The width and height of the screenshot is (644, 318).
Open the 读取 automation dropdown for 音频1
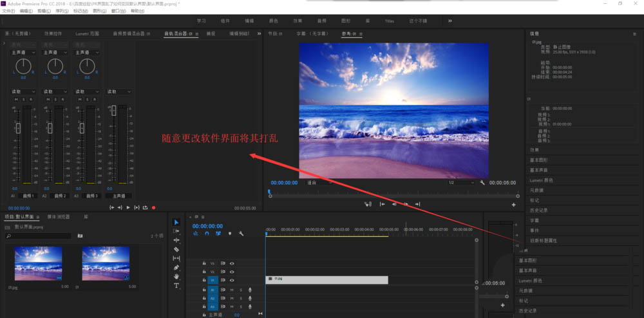pyautogui.click(x=22, y=91)
